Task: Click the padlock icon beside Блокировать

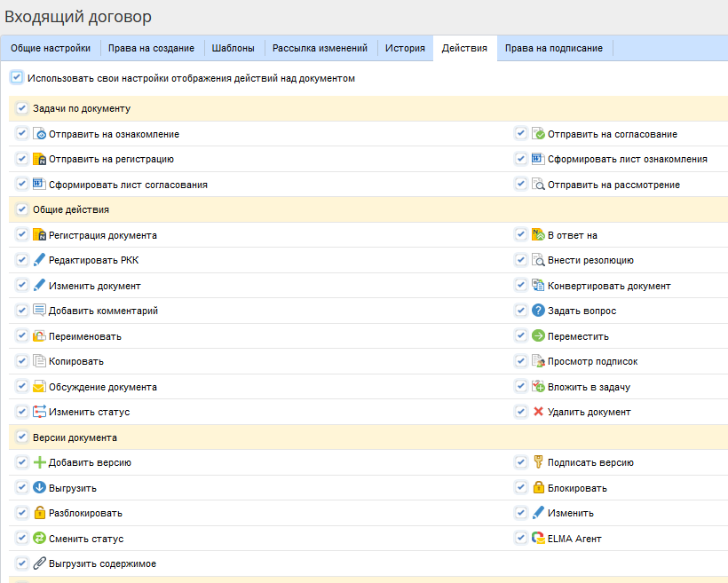Action: (x=538, y=488)
